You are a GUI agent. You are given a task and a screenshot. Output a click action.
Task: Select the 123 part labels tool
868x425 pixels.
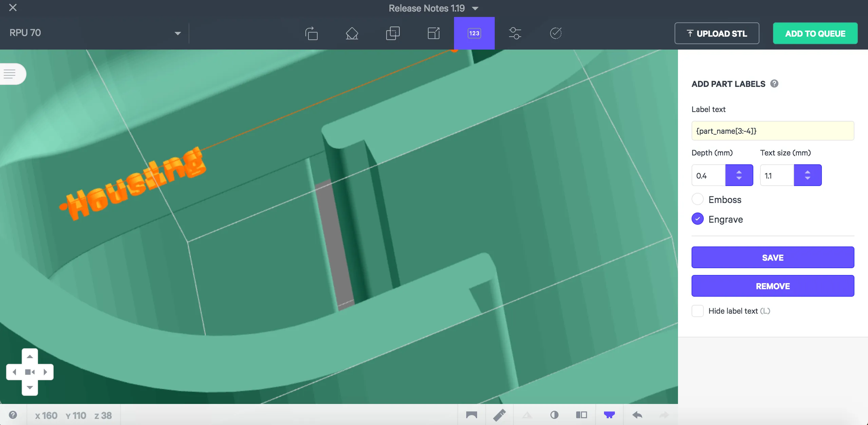[474, 33]
